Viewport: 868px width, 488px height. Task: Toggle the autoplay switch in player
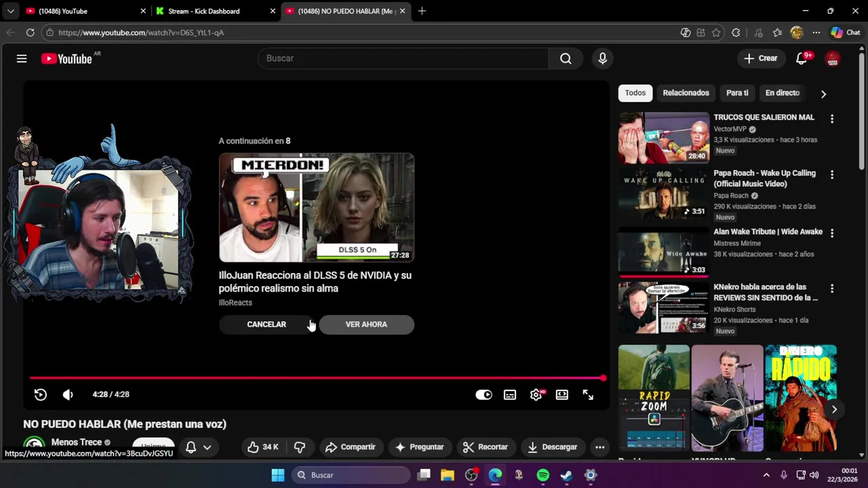point(484,394)
